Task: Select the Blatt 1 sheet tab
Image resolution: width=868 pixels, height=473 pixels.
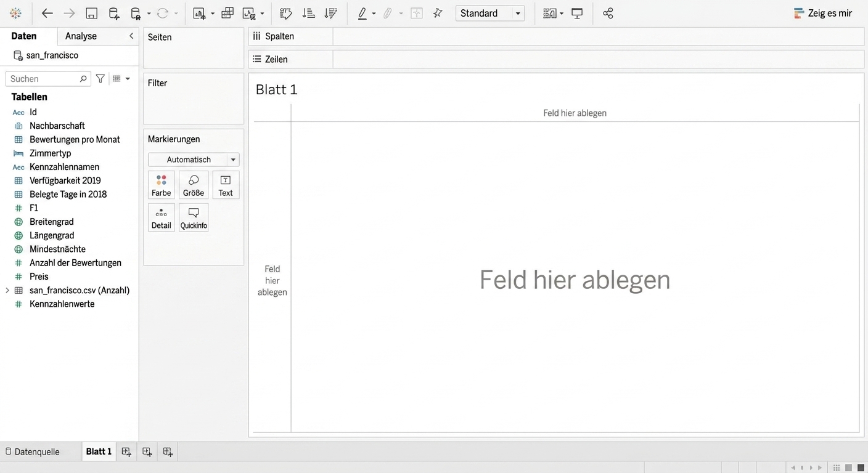Action: (x=99, y=451)
